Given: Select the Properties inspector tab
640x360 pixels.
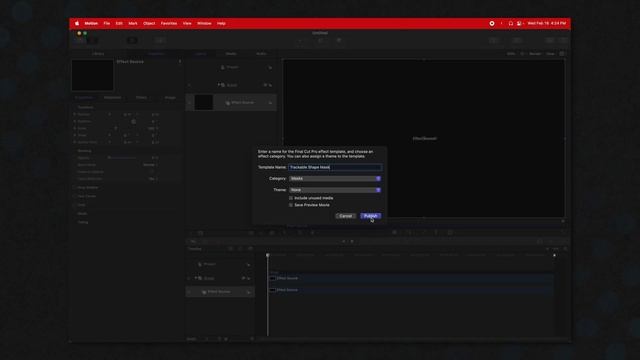Looking at the screenshot, I should (x=85, y=98).
